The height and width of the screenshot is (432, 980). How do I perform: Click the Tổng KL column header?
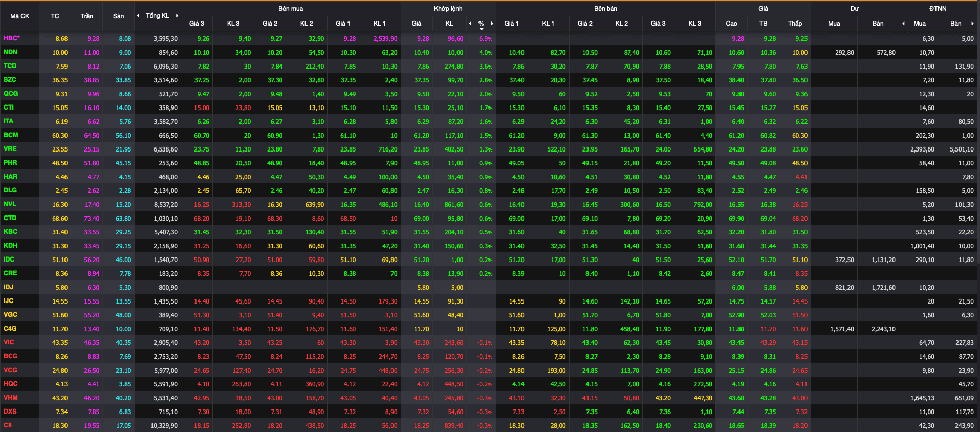[157, 16]
